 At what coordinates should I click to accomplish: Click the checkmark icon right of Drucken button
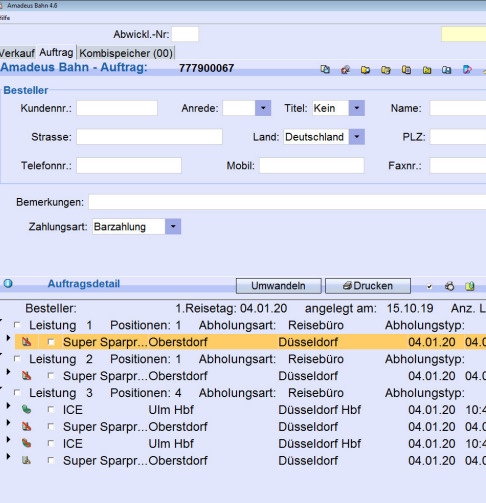pos(429,286)
